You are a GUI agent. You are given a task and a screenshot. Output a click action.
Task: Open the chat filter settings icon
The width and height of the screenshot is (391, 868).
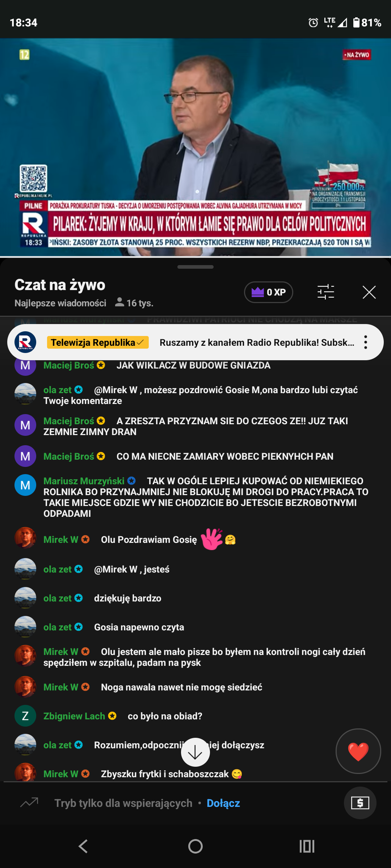click(x=326, y=292)
